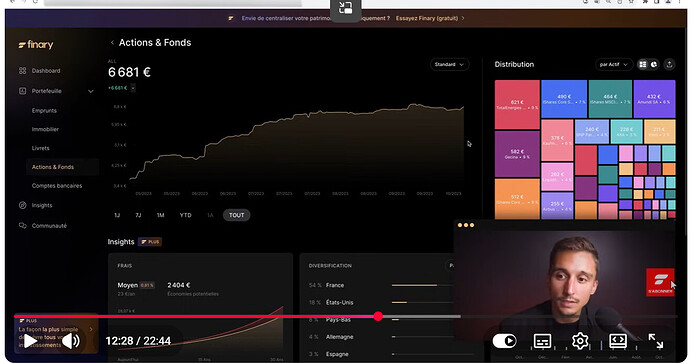This screenshot has height=363, width=690.
Task: Open Immobilier in the sidebar
Action: pyautogui.click(x=45, y=129)
